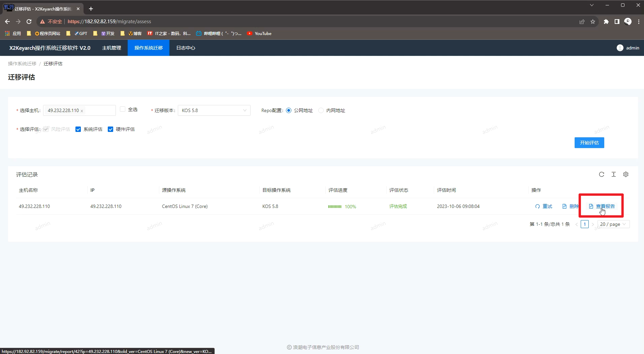Retry the evaluation with 重试

coord(544,206)
